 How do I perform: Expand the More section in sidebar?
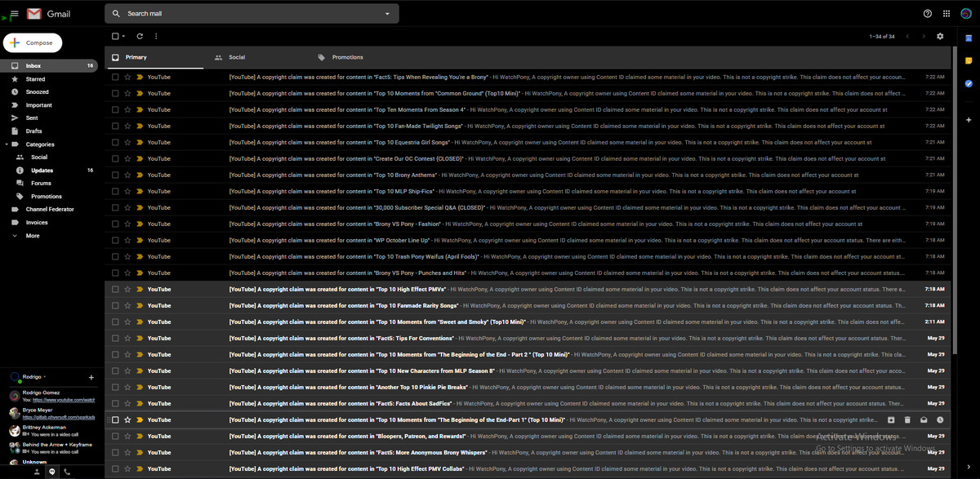pos(49,236)
